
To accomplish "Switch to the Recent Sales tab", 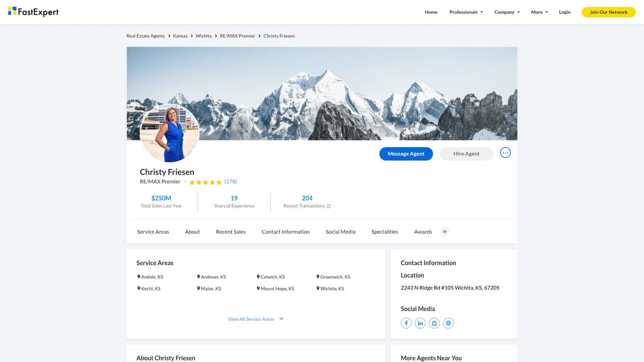I will click(x=230, y=231).
